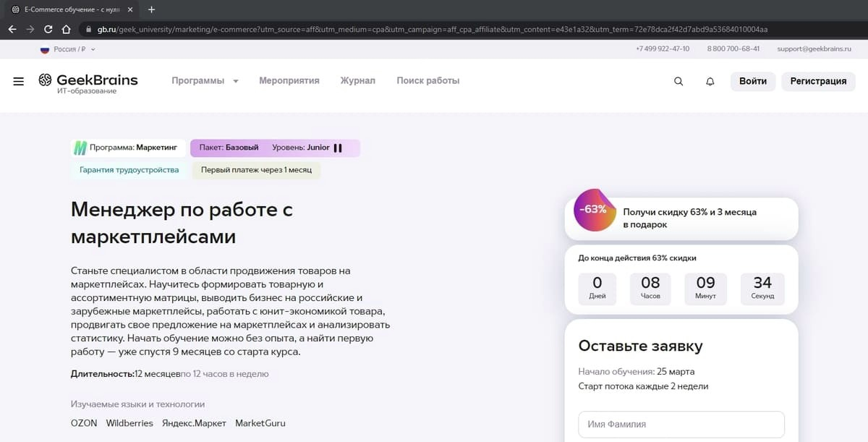The width and height of the screenshot is (868, 442).
Task: Click До конца действия 63% скидки label
Action: (x=637, y=258)
